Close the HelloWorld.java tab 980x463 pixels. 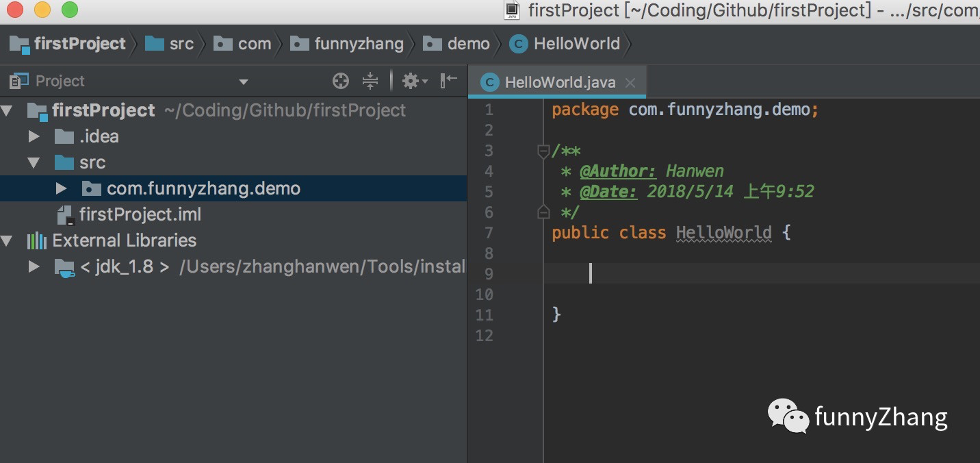pyautogui.click(x=630, y=83)
